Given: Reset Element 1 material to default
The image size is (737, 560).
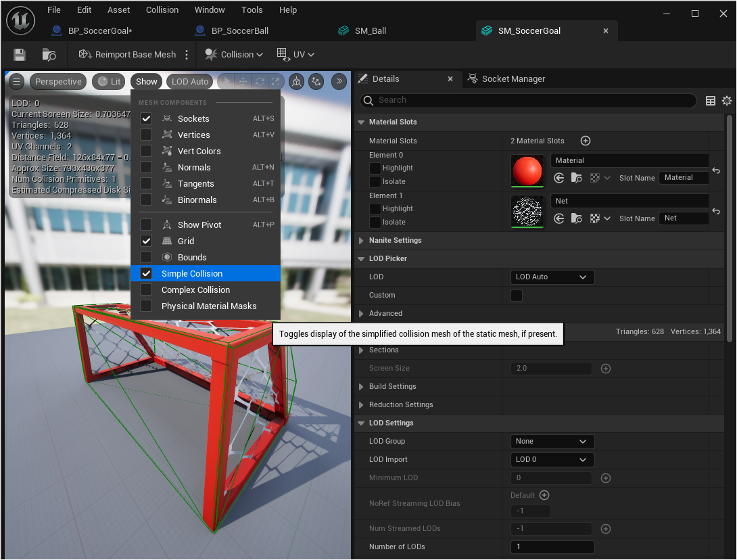Looking at the screenshot, I should tap(716, 211).
